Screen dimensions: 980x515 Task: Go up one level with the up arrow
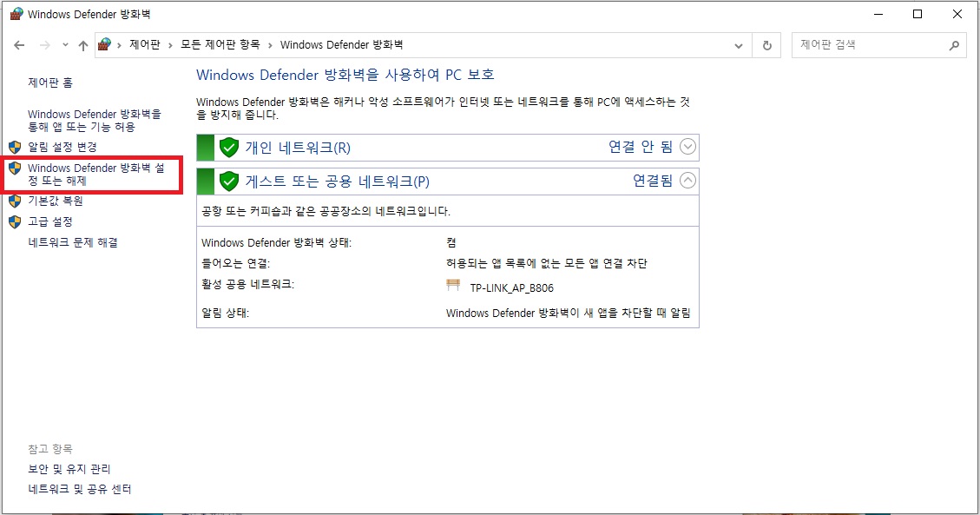point(83,45)
